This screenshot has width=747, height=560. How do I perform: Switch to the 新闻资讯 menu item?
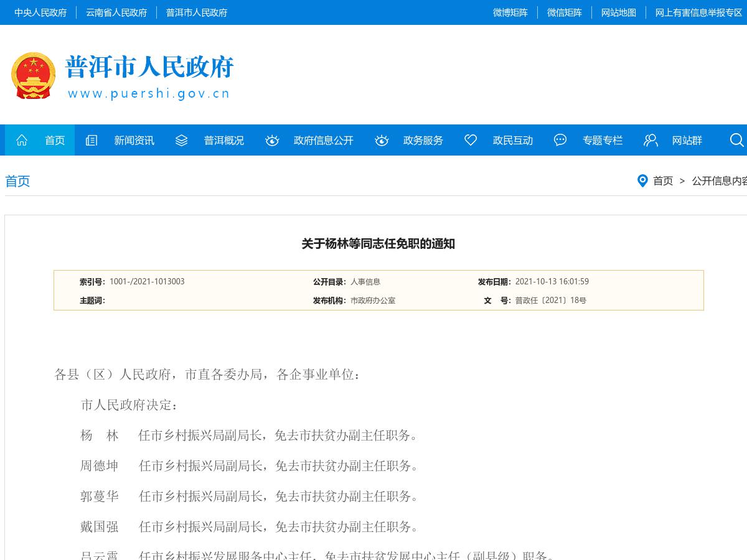coord(134,140)
